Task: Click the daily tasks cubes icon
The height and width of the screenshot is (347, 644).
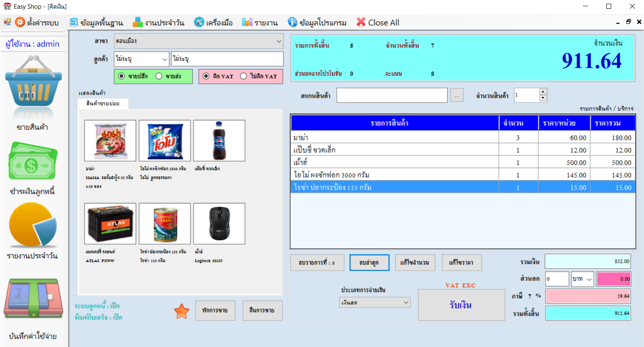Action: 138,22
